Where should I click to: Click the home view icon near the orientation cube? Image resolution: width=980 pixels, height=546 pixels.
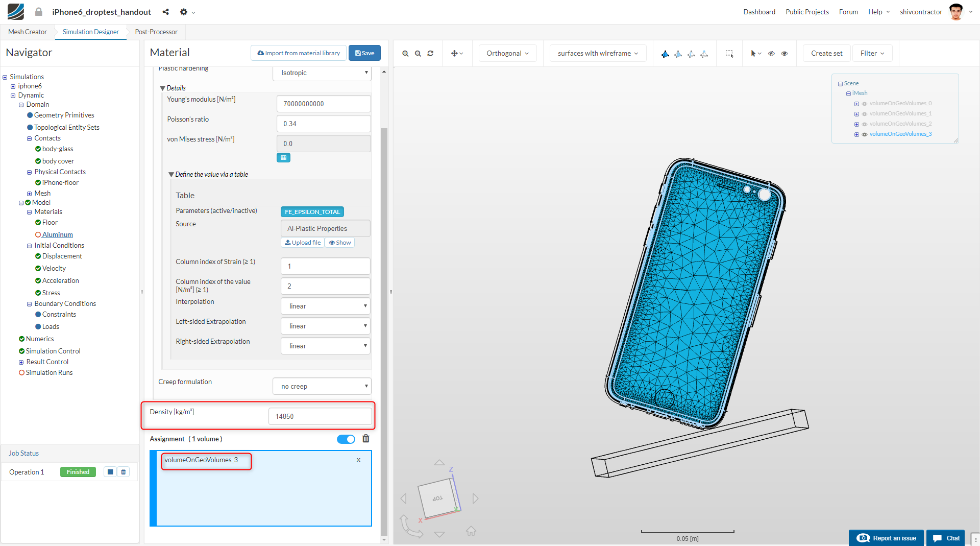(x=471, y=531)
